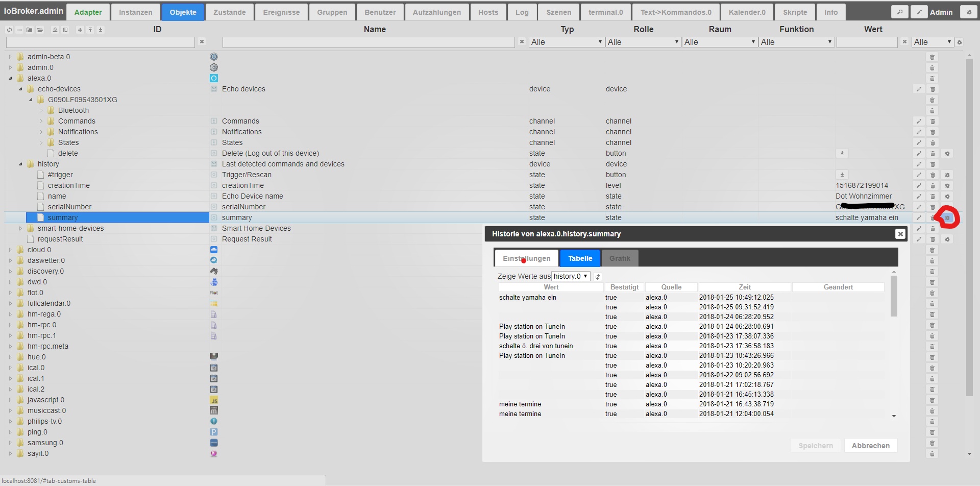Open gear settings next to last Alle filter
This screenshot has width=980, height=486.
(x=960, y=42)
